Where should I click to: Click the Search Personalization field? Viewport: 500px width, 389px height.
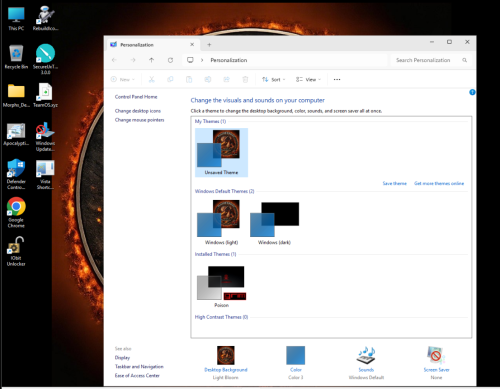[431, 60]
